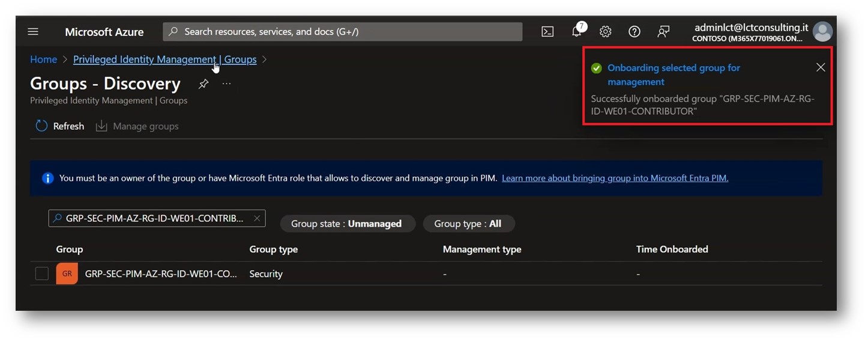Click adminlct@lctconsulting.it account name
This screenshot has width=868, height=342.
pyautogui.click(x=751, y=28)
